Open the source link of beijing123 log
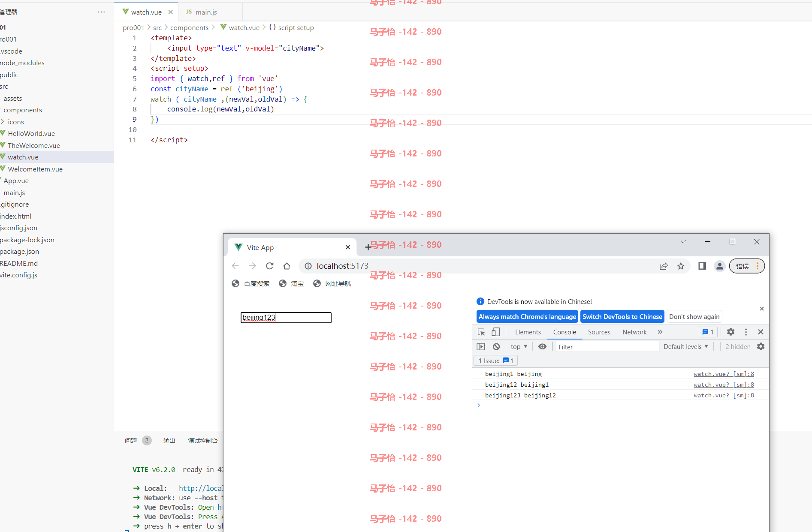The image size is (812, 532). coord(724,395)
